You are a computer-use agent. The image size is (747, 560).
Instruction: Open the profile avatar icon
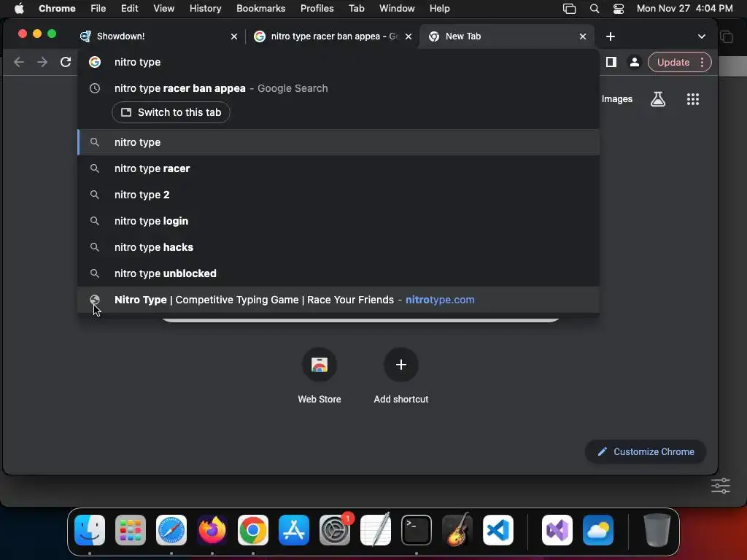coord(634,62)
